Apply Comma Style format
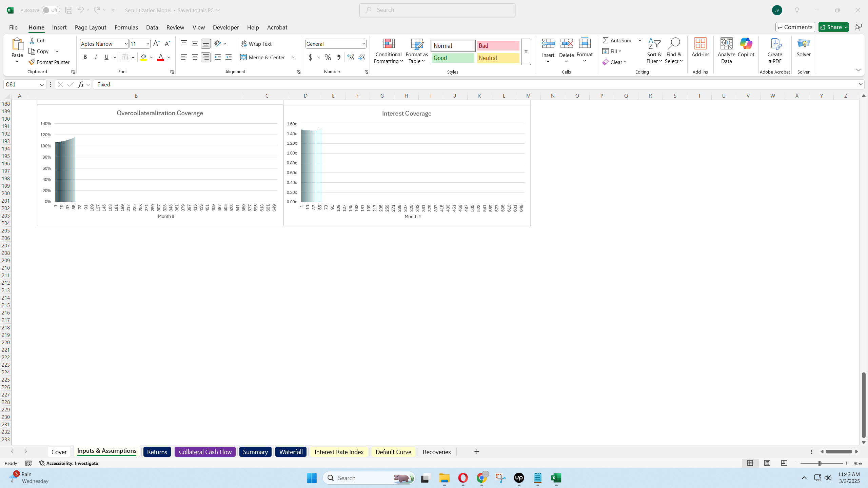The width and height of the screenshot is (868, 488). point(338,57)
